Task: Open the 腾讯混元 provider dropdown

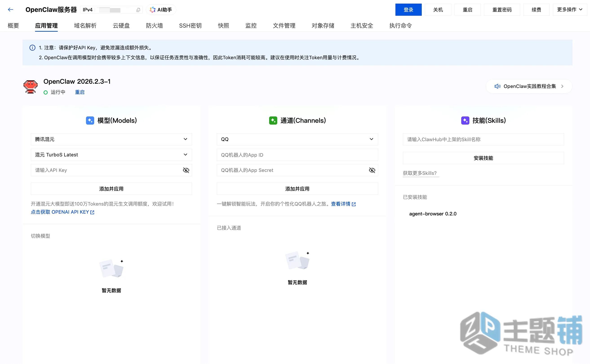Action: [x=111, y=139]
